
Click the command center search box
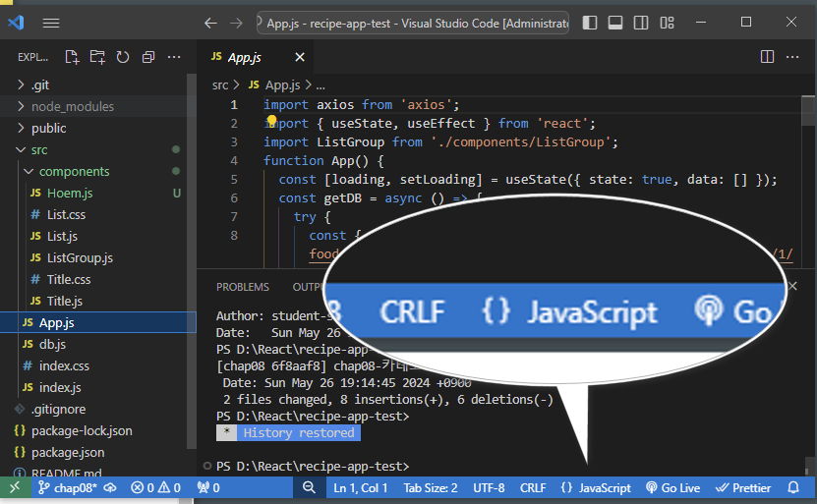tap(413, 23)
